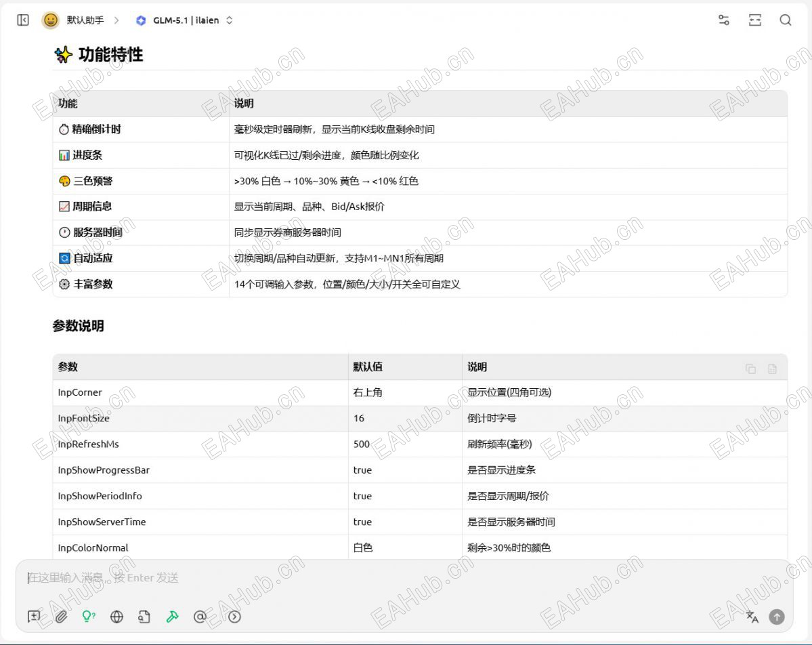Click the up-down chevron beside model name

click(230, 20)
